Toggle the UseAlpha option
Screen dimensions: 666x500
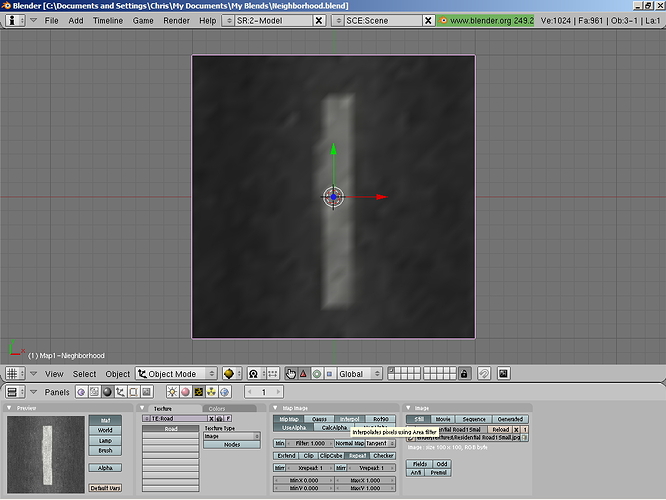point(293,427)
